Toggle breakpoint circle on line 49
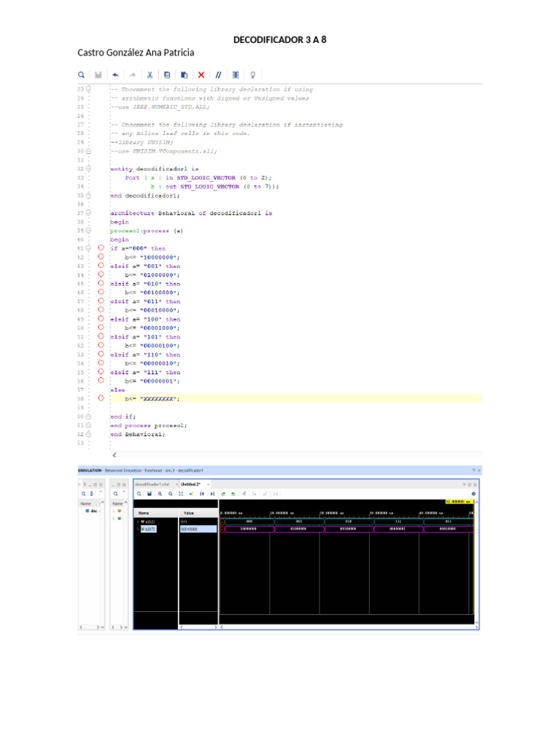The width and height of the screenshot is (560, 747). pyautogui.click(x=101, y=319)
